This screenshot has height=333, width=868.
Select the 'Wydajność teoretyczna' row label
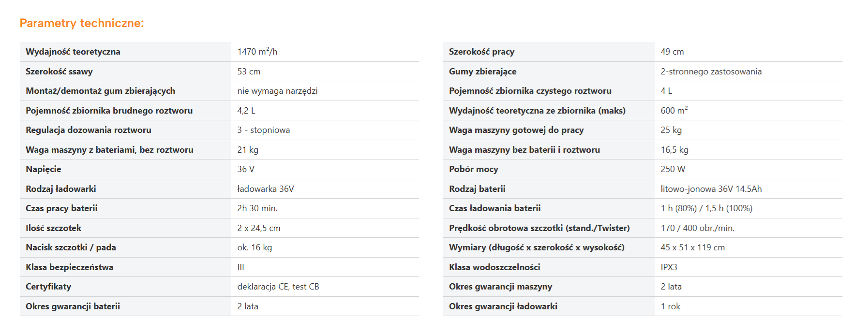73,52
